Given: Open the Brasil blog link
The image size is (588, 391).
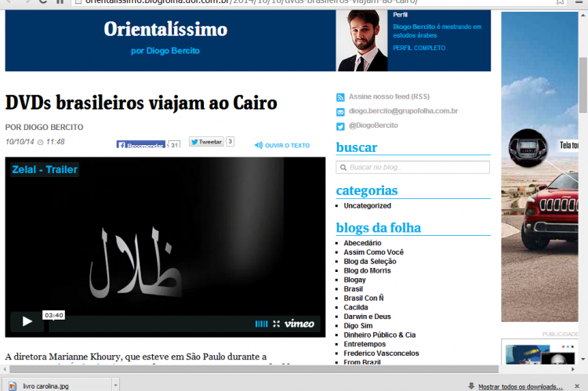Looking at the screenshot, I should (354, 289).
